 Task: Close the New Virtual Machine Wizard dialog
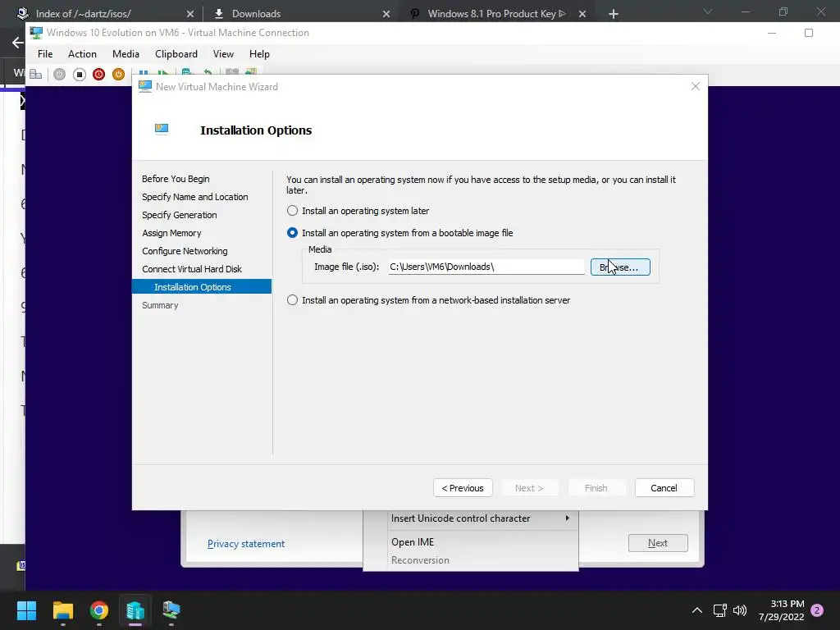(696, 86)
